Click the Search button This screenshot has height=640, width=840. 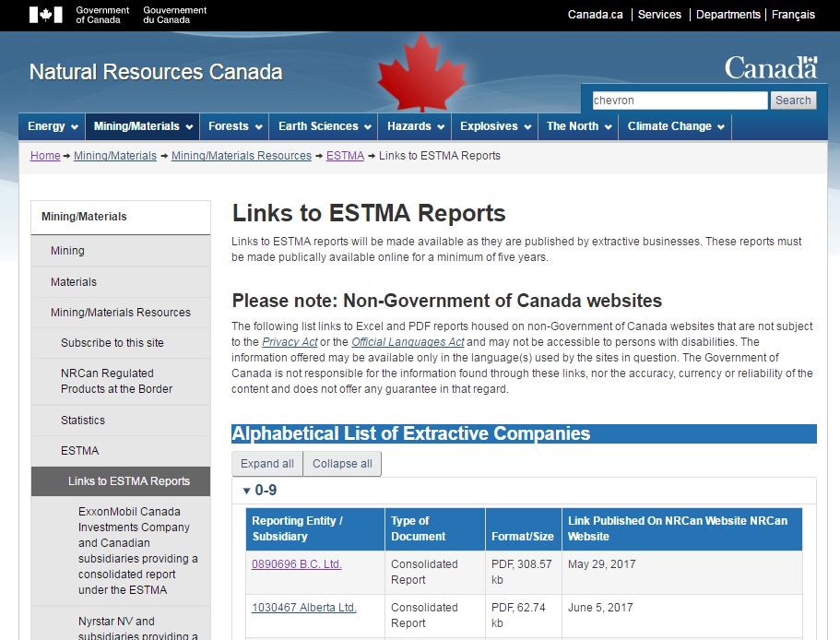[x=793, y=101]
